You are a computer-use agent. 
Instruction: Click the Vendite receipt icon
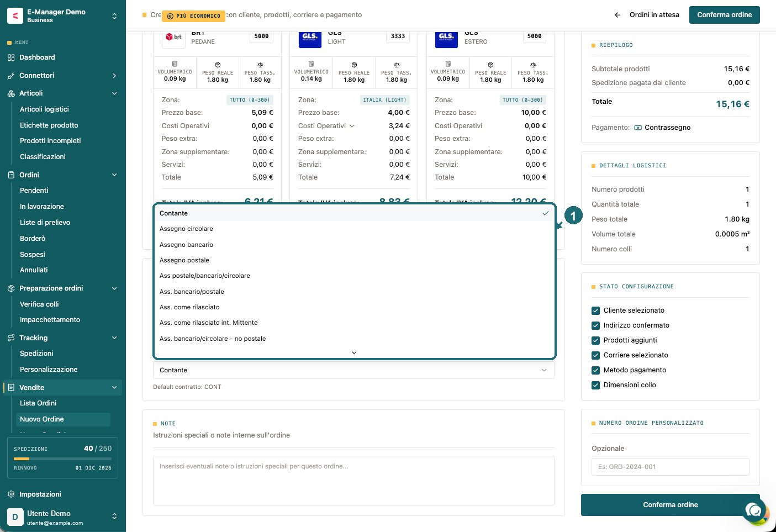click(11, 388)
